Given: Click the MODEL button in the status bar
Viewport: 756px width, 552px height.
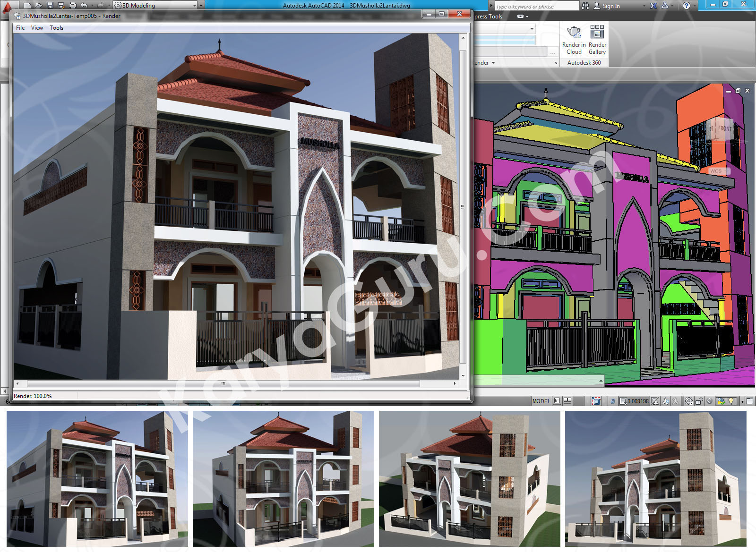Looking at the screenshot, I should point(541,401).
